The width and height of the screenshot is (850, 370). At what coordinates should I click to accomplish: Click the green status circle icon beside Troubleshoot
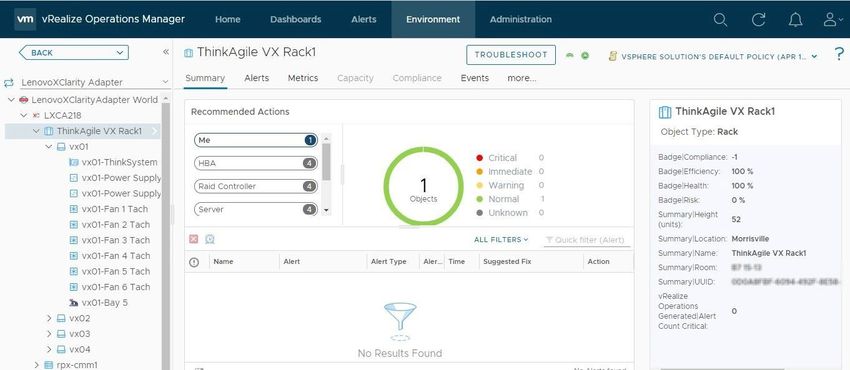coord(585,55)
